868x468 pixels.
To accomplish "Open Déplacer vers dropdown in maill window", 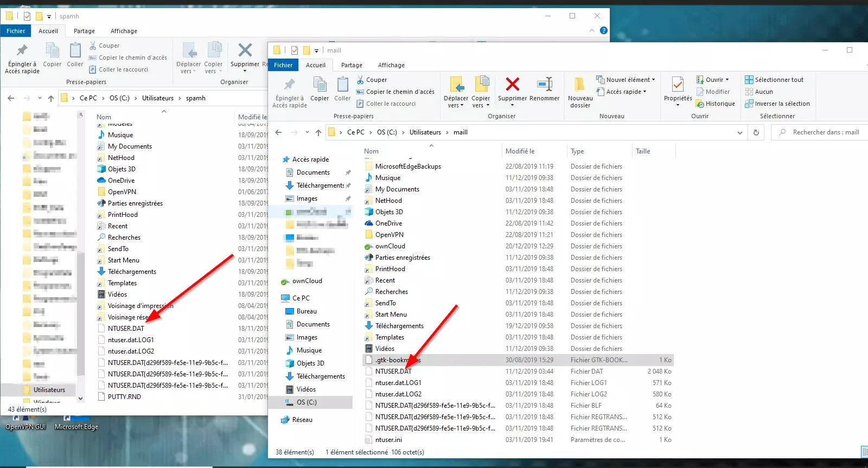I will 456,102.
